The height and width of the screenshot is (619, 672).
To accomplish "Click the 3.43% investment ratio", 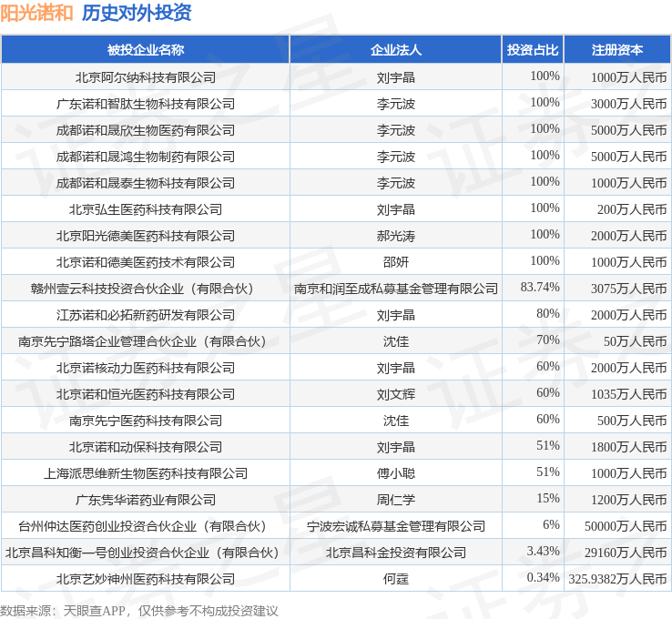I will tap(543, 551).
